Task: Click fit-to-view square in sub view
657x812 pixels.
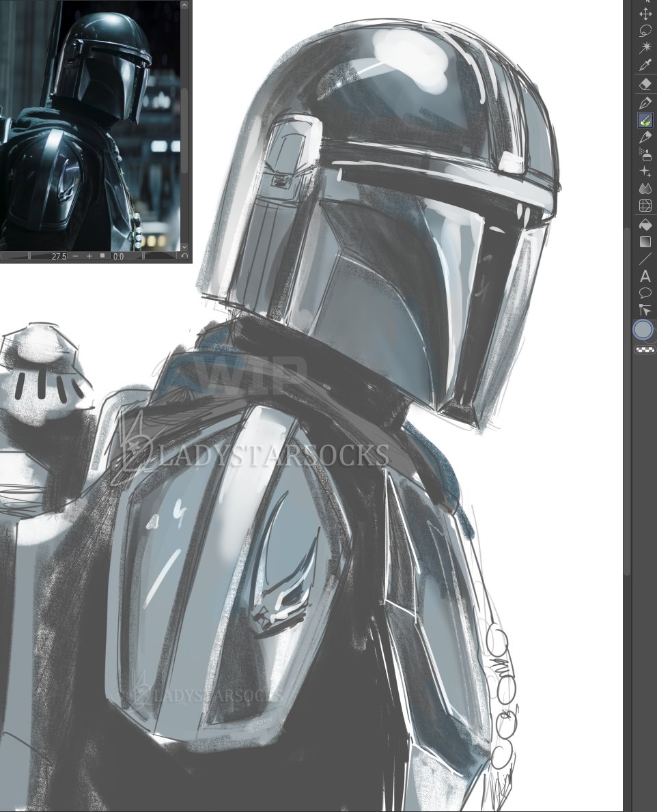Action: [x=102, y=256]
